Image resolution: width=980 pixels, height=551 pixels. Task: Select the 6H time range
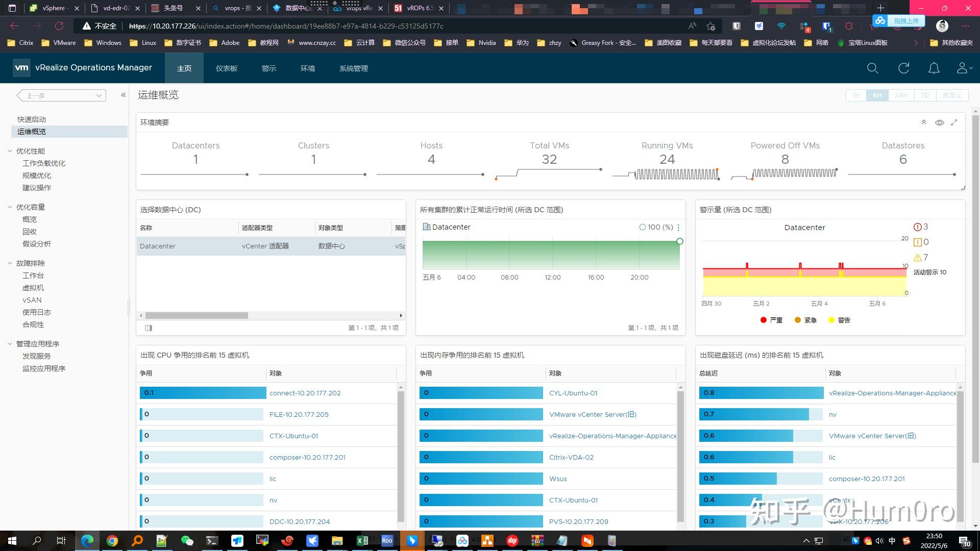[877, 95]
